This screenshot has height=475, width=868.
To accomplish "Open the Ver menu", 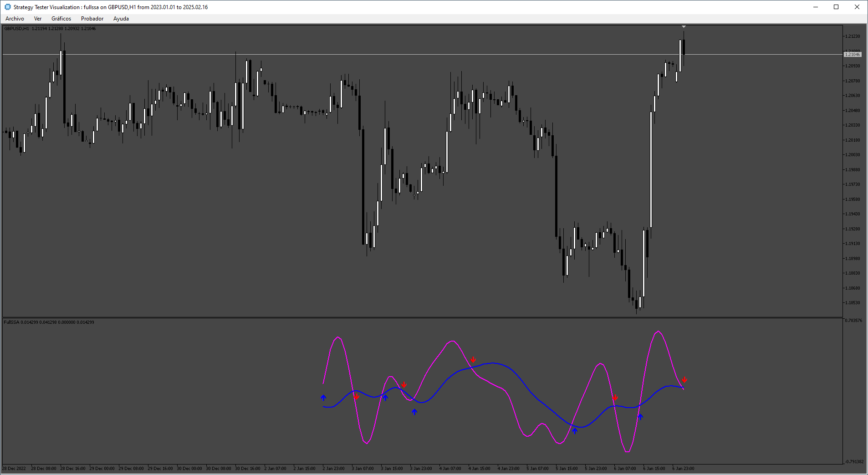I will 38,19.
